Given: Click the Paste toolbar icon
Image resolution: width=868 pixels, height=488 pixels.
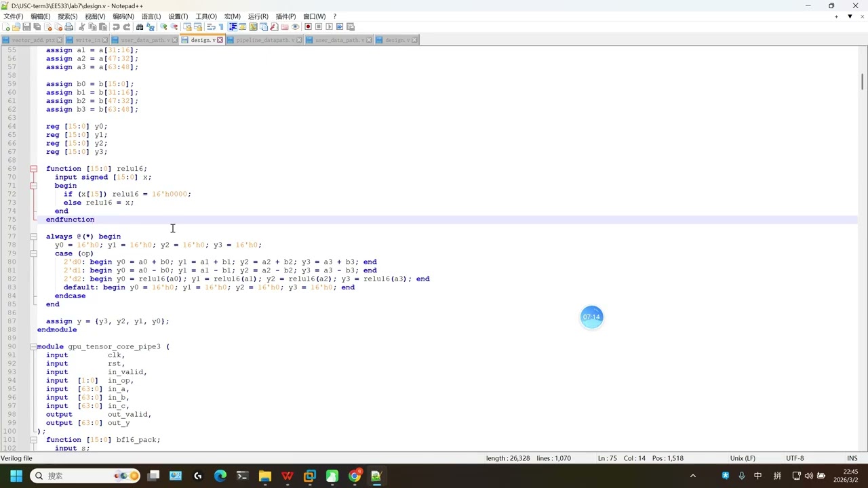Looking at the screenshot, I should [x=103, y=27].
